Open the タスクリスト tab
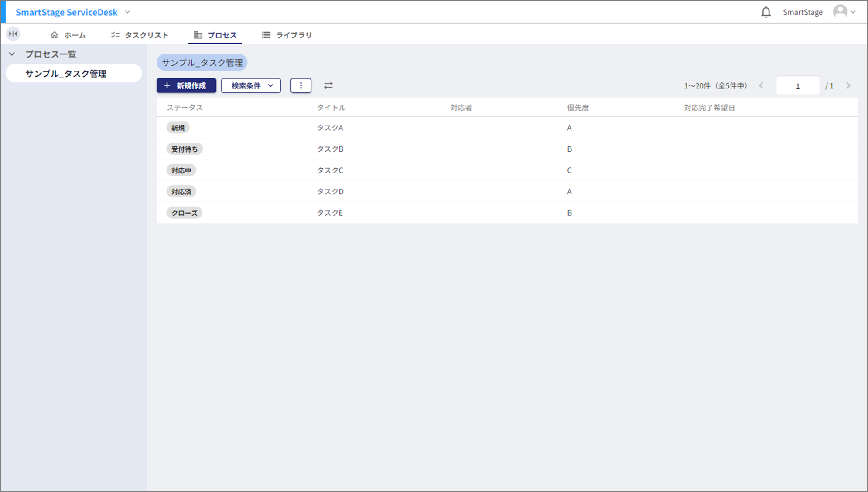Image resolution: width=868 pixels, height=492 pixels. [140, 35]
